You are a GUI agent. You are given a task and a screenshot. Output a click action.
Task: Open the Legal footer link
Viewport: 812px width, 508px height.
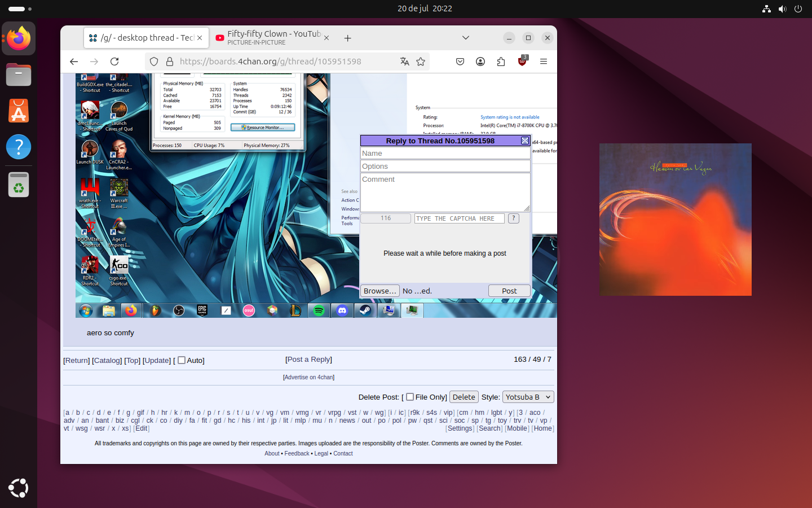click(x=321, y=453)
